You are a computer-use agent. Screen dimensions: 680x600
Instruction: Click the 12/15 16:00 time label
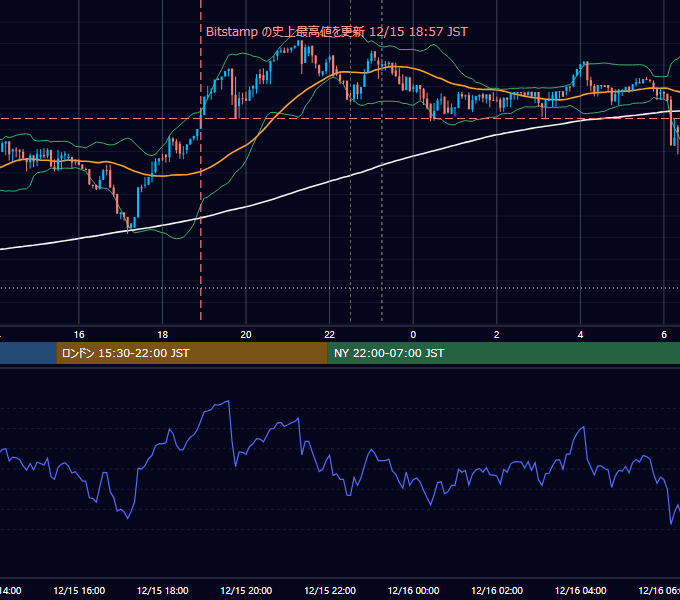tap(79, 590)
